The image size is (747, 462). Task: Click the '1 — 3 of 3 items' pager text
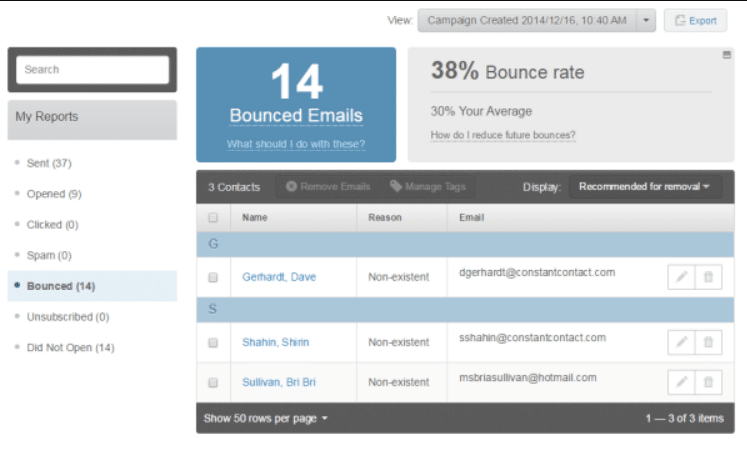pyautogui.click(x=685, y=419)
